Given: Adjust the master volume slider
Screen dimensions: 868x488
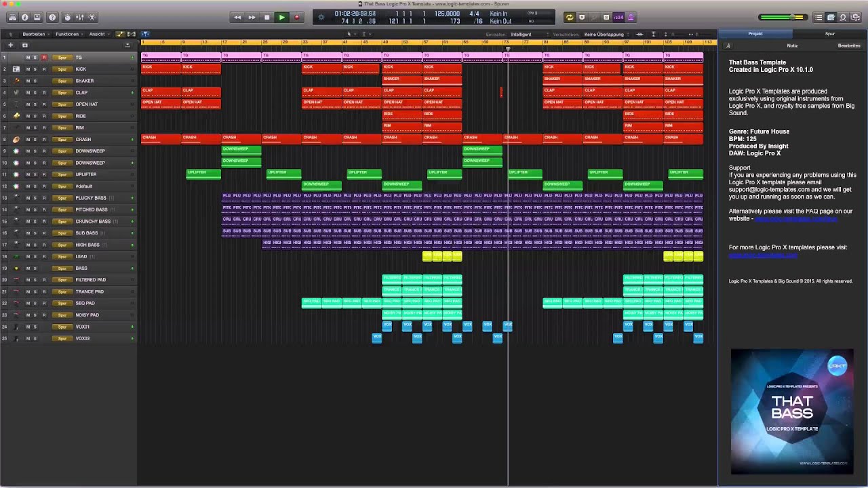Looking at the screenshot, I should click(x=782, y=17).
